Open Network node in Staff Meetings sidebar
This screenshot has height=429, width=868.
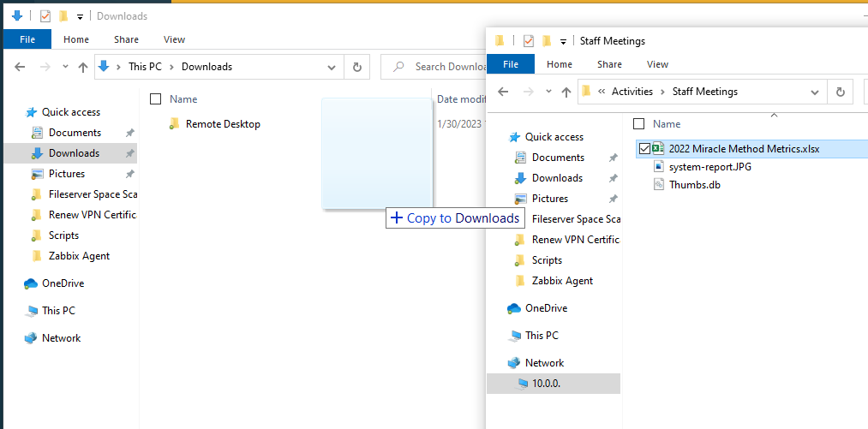[544, 363]
